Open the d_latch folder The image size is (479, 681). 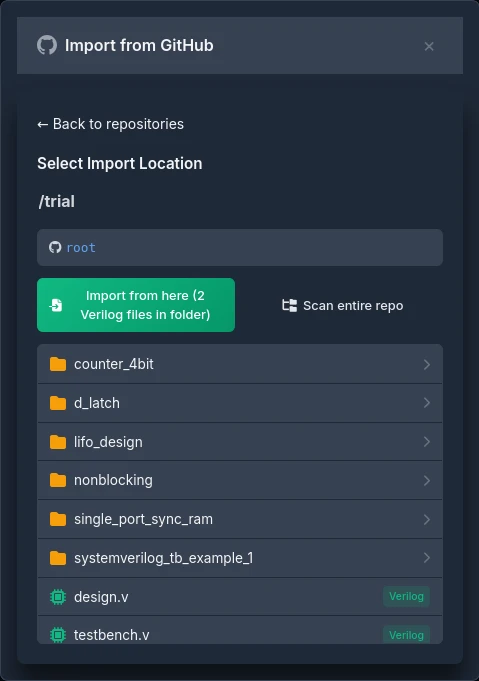[240, 403]
